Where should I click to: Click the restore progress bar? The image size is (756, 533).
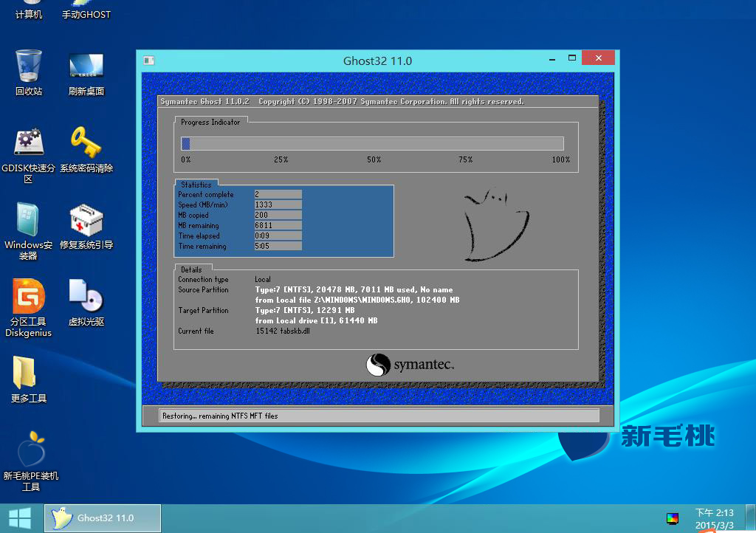click(x=372, y=144)
